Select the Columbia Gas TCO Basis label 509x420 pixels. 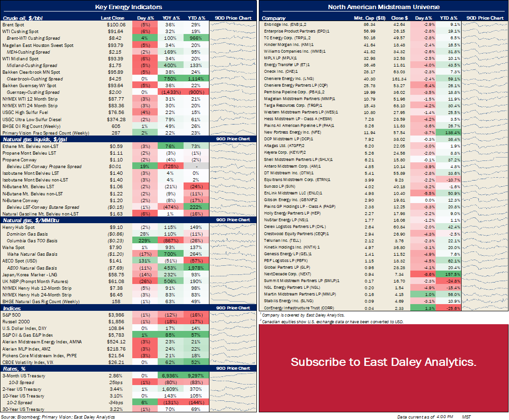pos(32,241)
